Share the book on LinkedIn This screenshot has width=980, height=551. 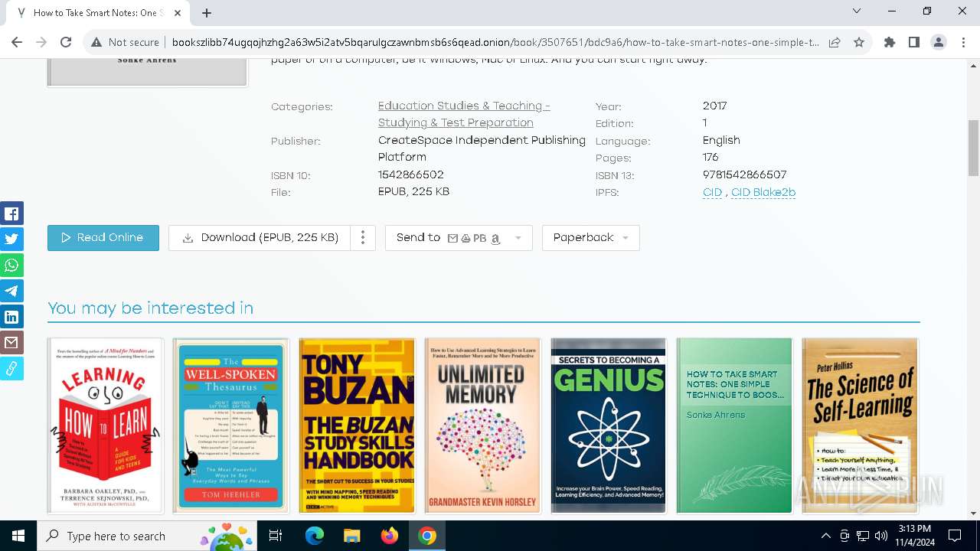point(11,317)
